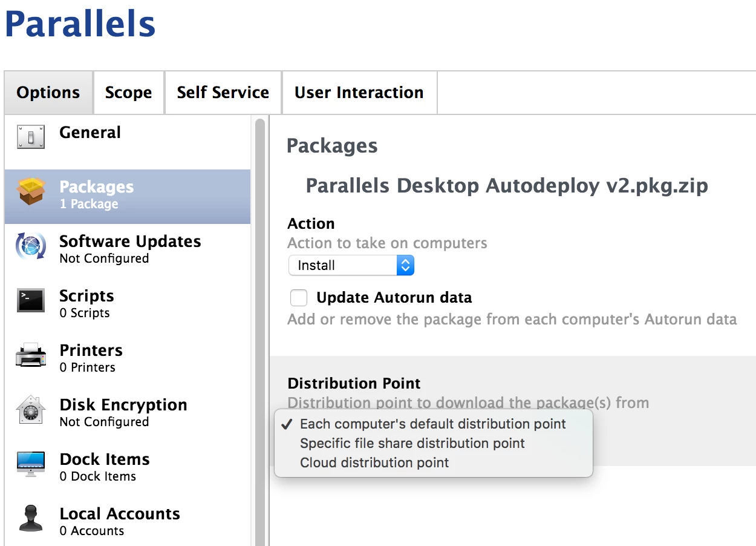Open Disk Encryption payload label
Image resolution: width=756 pixels, height=546 pixels.
tap(123, 405)
